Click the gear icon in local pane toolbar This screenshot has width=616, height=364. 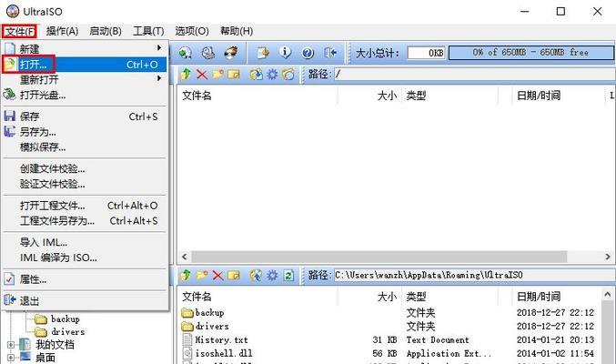click(x=272, y=275)
